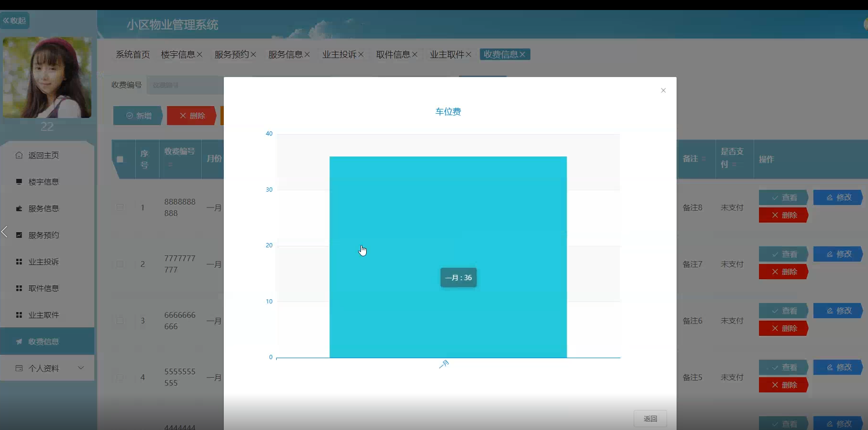Close the 业主取件 tab

click(x=469, y=55)
